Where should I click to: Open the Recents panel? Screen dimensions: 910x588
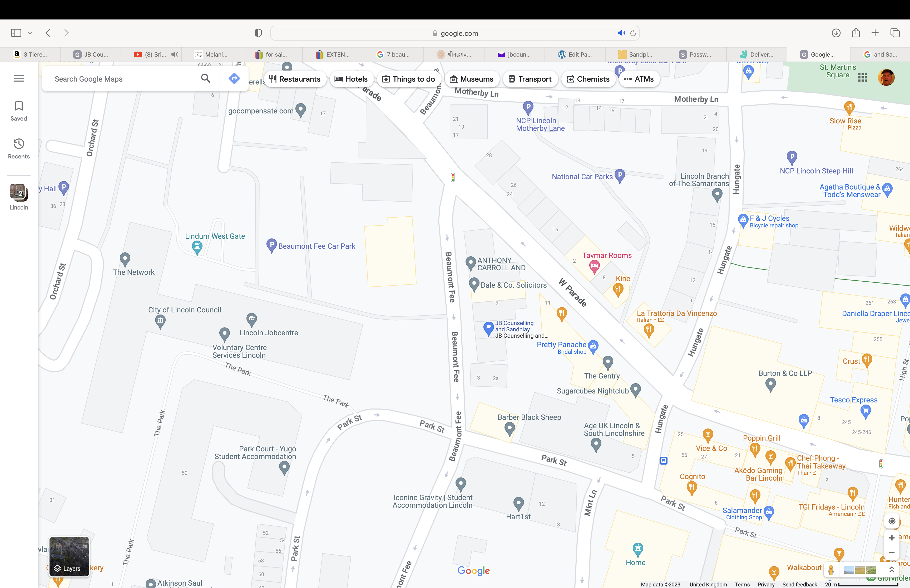[19, 149]
